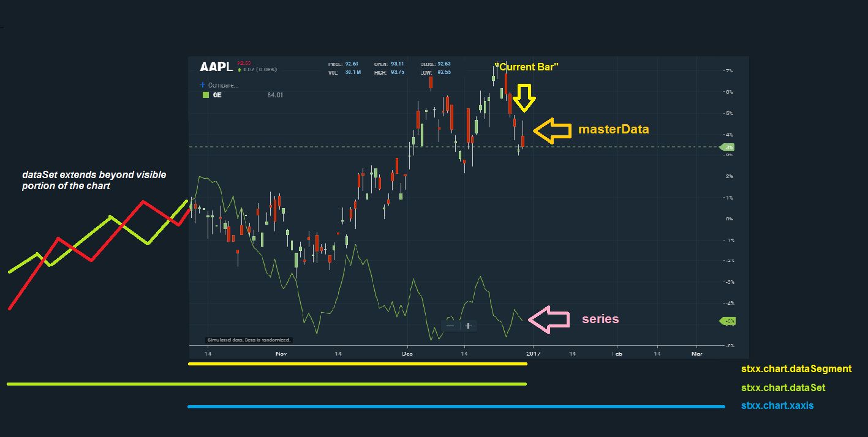Image resolution: width=868 pixels, height=437 pixels.
Task: Click the LOW 92.55 readout
Action: tap(436, 72)
